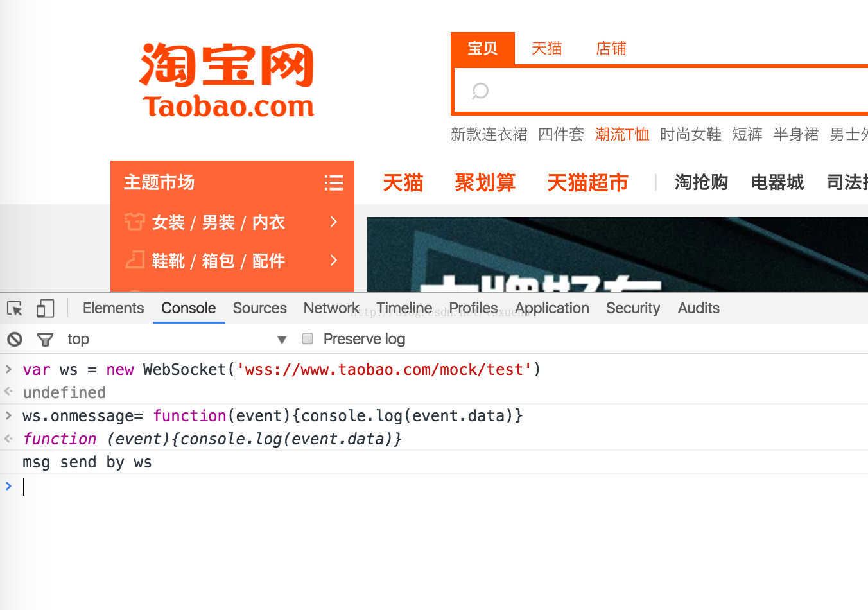Enable the Preserve log checkbox
Screen dimensions: 868x610
click(308, 338)
